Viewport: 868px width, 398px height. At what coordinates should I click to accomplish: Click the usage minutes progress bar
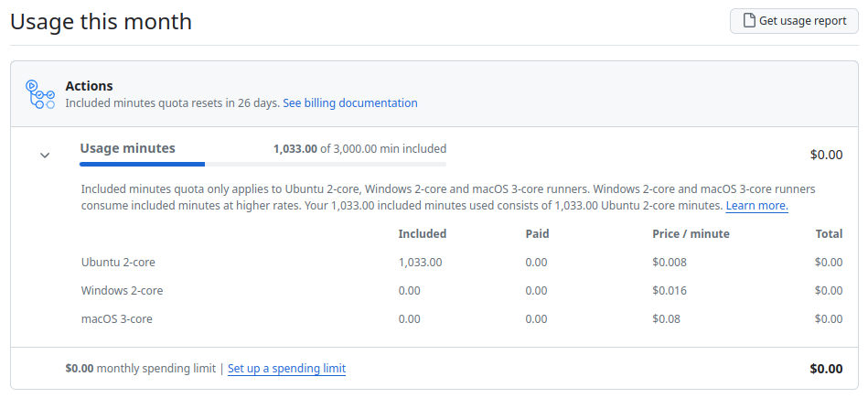coord(263,165)
